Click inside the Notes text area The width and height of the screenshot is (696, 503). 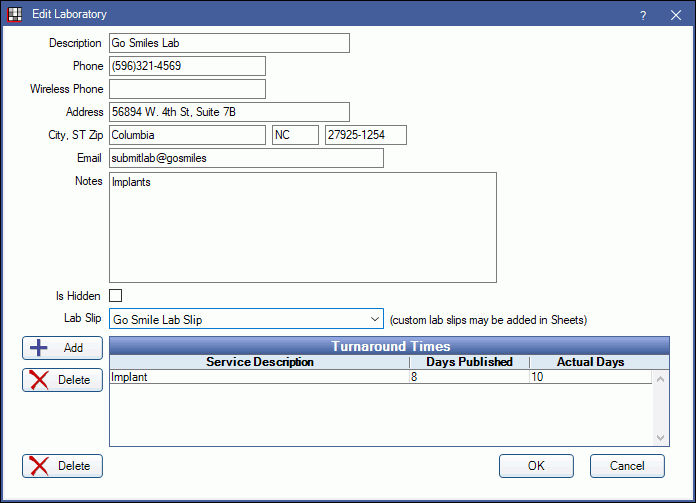[302, 228]
